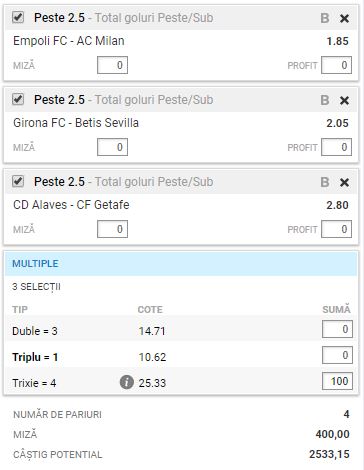Click the Profit field for Girona match
The width and height of the screenshot is (364, 470).
(x=336, y=147)
